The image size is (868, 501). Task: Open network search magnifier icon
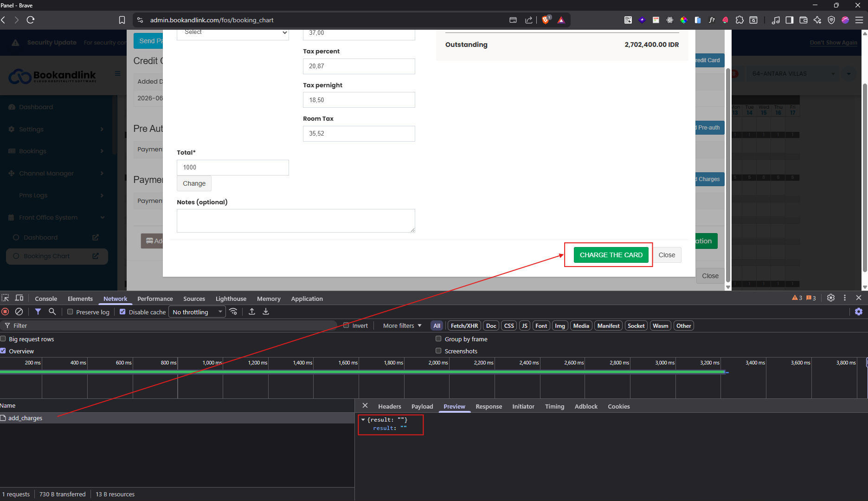(x=52, y=312)
